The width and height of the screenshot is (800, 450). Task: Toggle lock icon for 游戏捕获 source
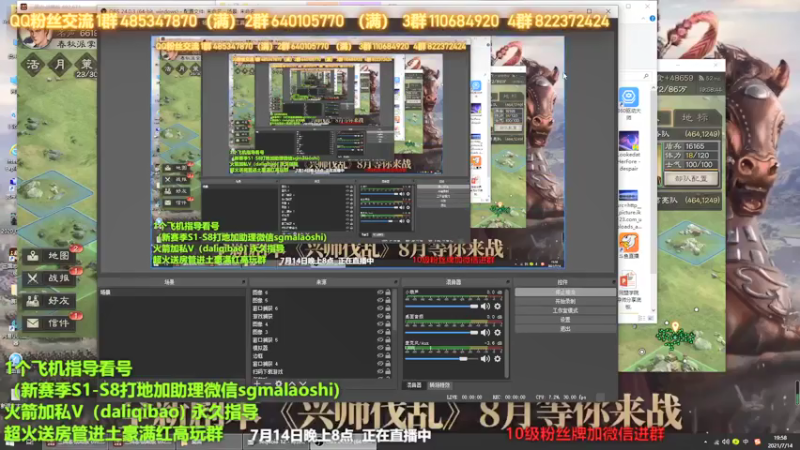point(388,316)
